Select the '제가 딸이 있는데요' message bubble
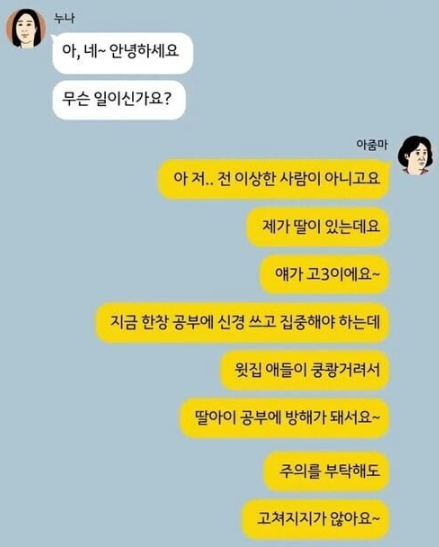 [318, 227]
